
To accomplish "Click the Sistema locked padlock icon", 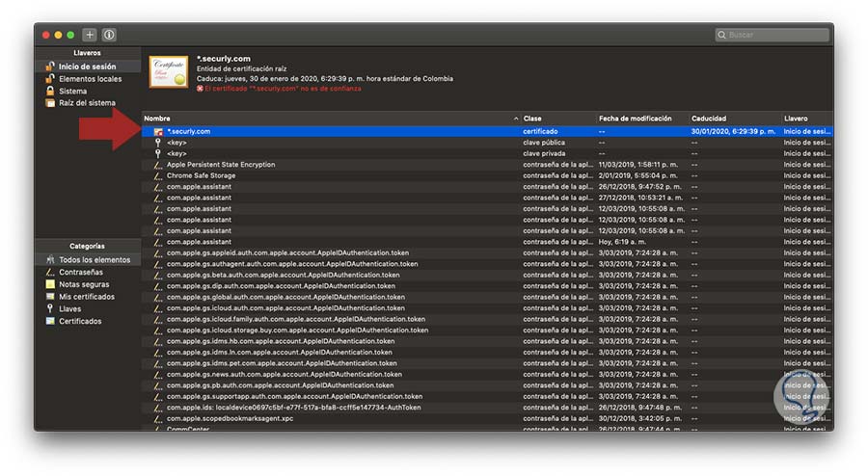I will click(50, 92).
